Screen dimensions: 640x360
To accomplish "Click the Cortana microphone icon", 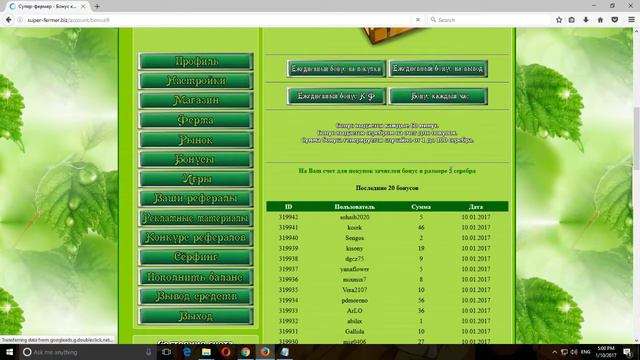I will coord(149,352).
